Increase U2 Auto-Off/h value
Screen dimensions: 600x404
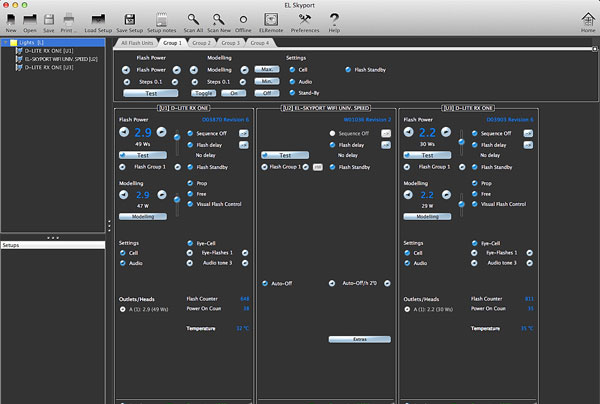pos(387,283)
